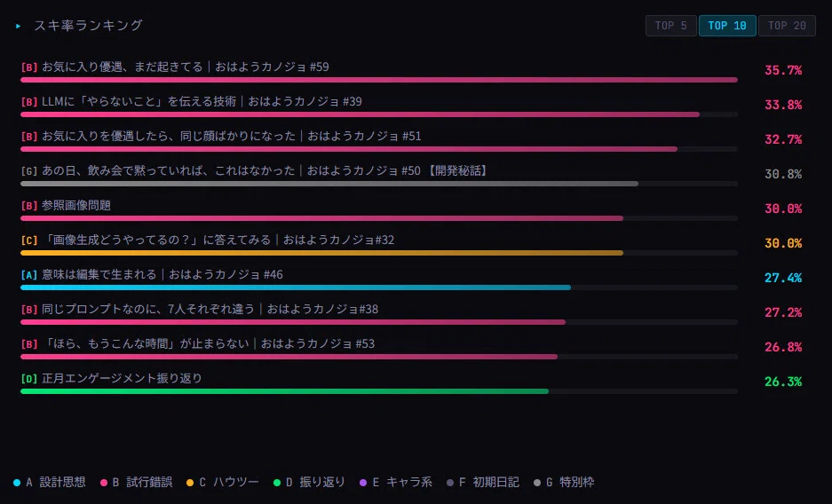Viewport: 832px width, 504px height.
Task: Click the [G] tag on entry #50
Action: [29, 170]
